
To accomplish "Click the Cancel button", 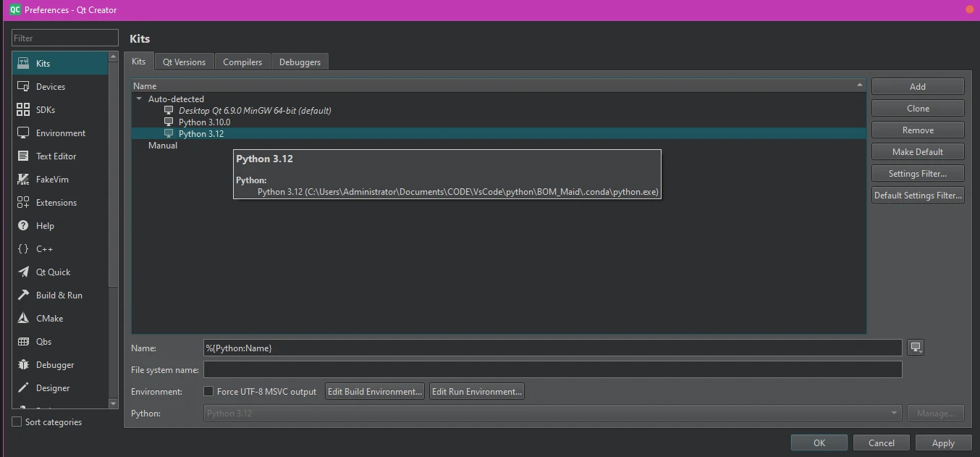I will [881, 443].
